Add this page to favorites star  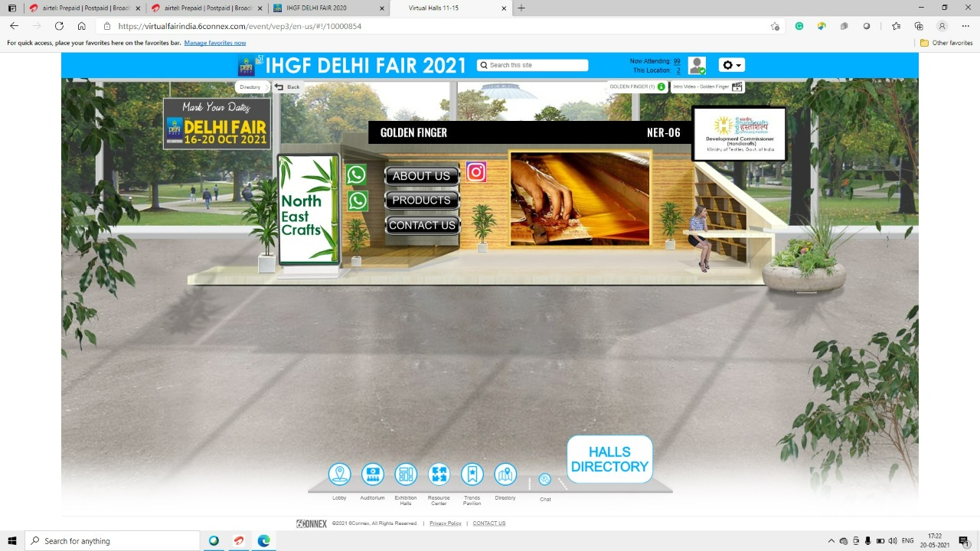point(775,26)
